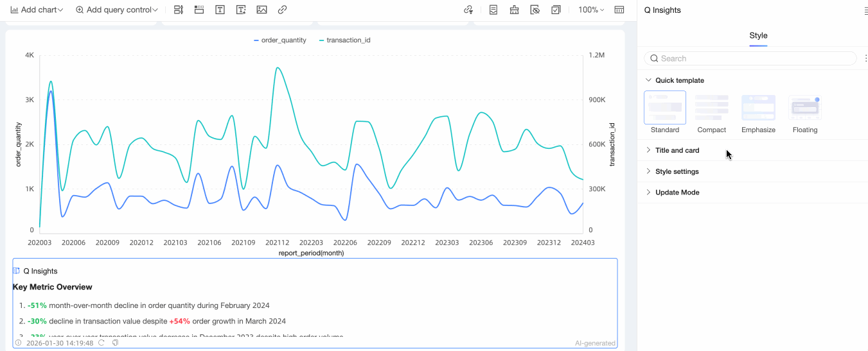This screenshot has height=351, width=868.
Task: Copy the insights using the copy icon
Action: point(116,343)
